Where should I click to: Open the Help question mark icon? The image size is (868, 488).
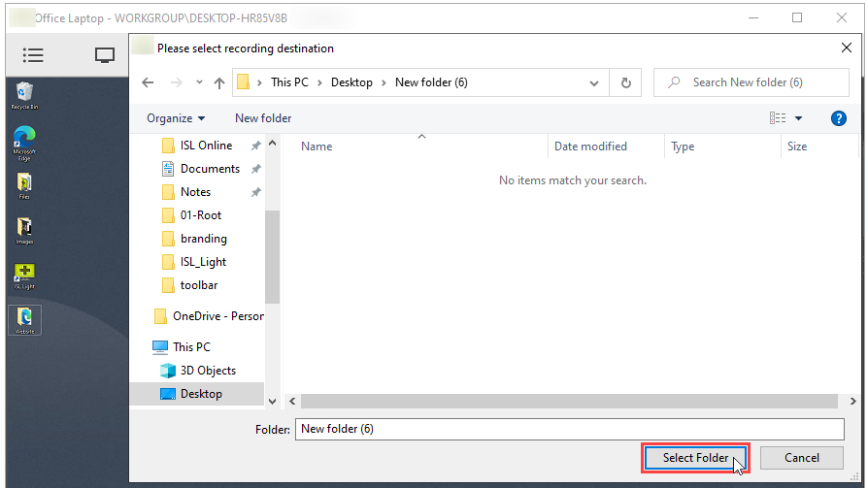point(839,118)
